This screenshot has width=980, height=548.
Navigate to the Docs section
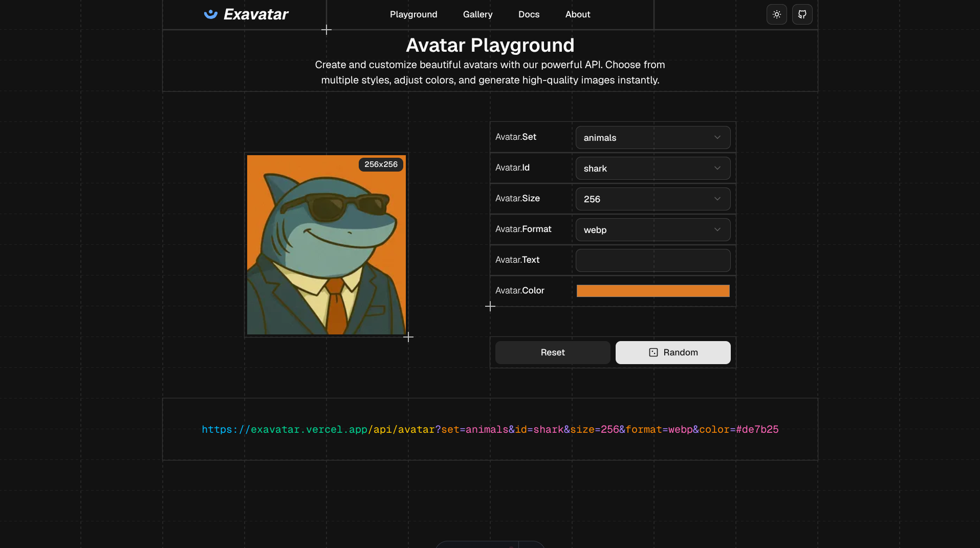[x=529, y=14]
